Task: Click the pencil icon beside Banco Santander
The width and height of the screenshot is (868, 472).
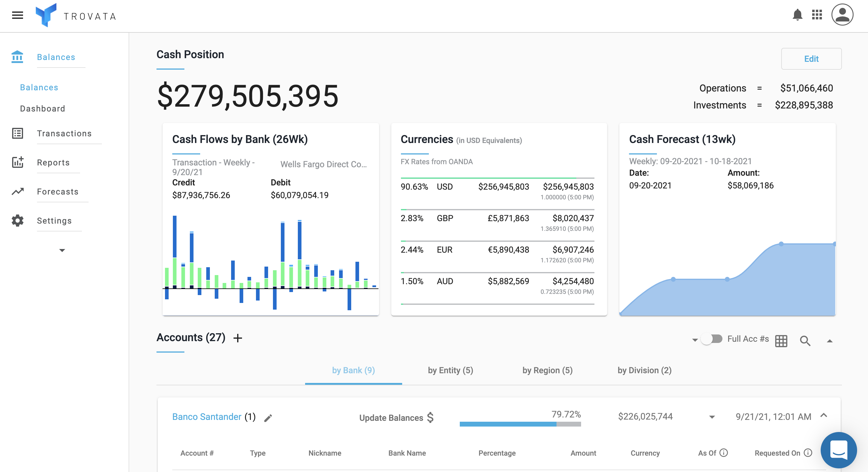Action: click(268, 418)
